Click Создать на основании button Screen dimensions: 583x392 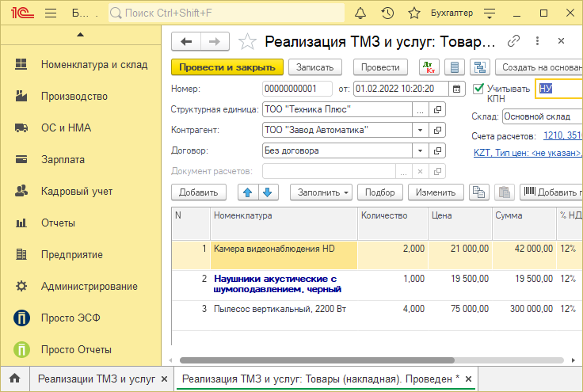539,67
